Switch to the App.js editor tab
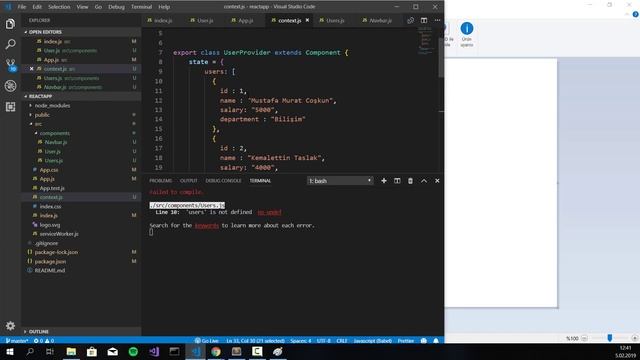The image size is (640, 360). point(246,20)
